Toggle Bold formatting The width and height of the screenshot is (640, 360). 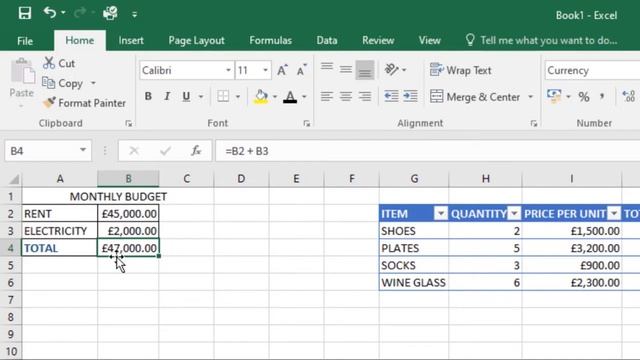148,96
